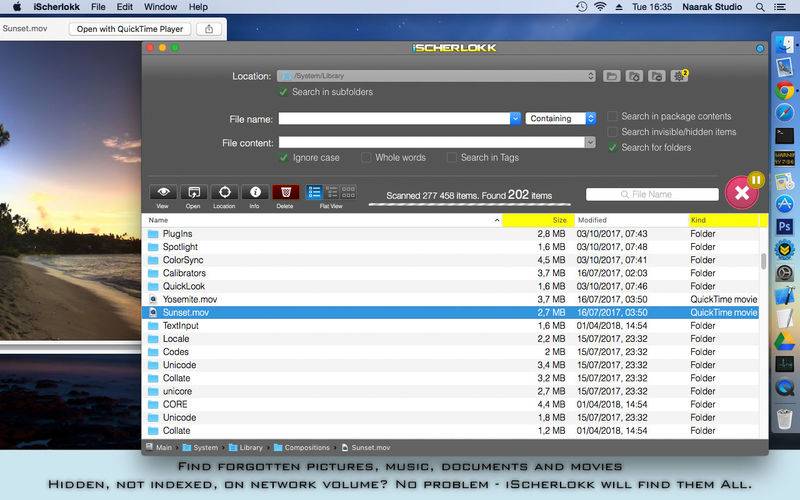Open the Edit menu

(x=124, y=7)
